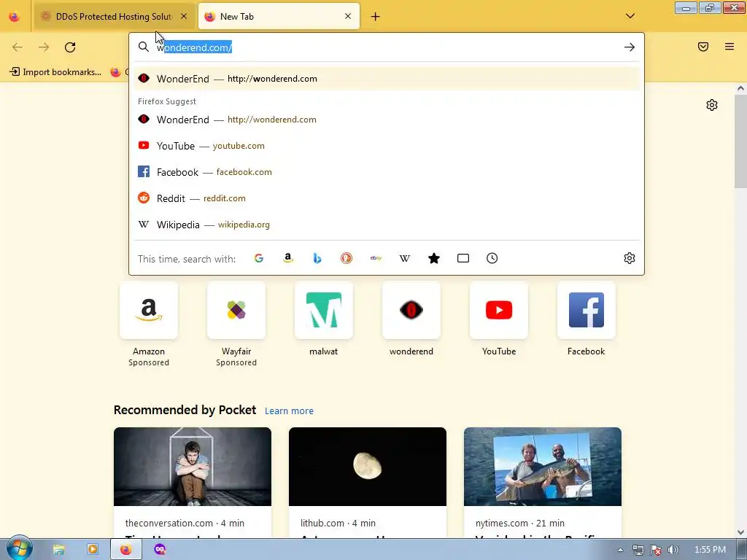
Task: Open search settings gear in dropdown
Action: tap(630, 258)
